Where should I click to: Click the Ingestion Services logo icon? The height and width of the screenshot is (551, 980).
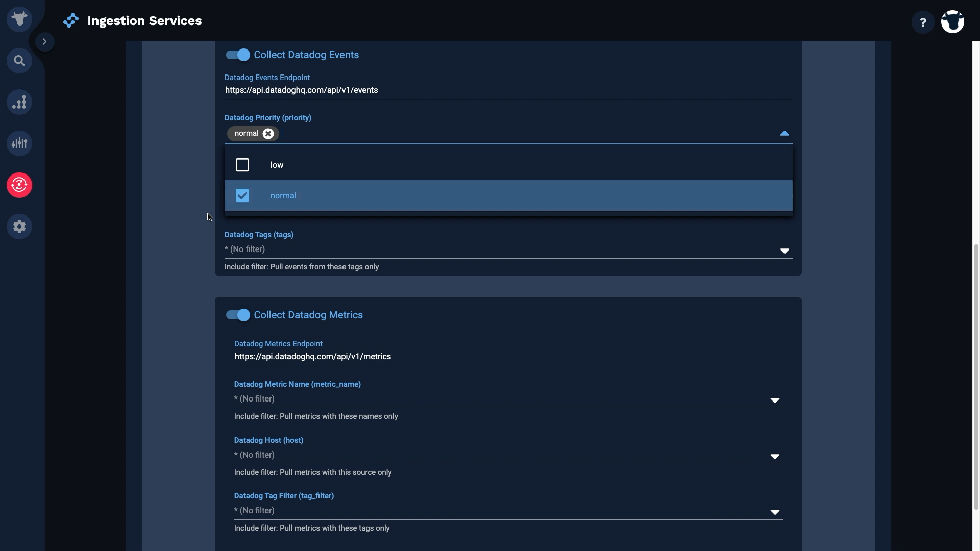click(71, 21)
